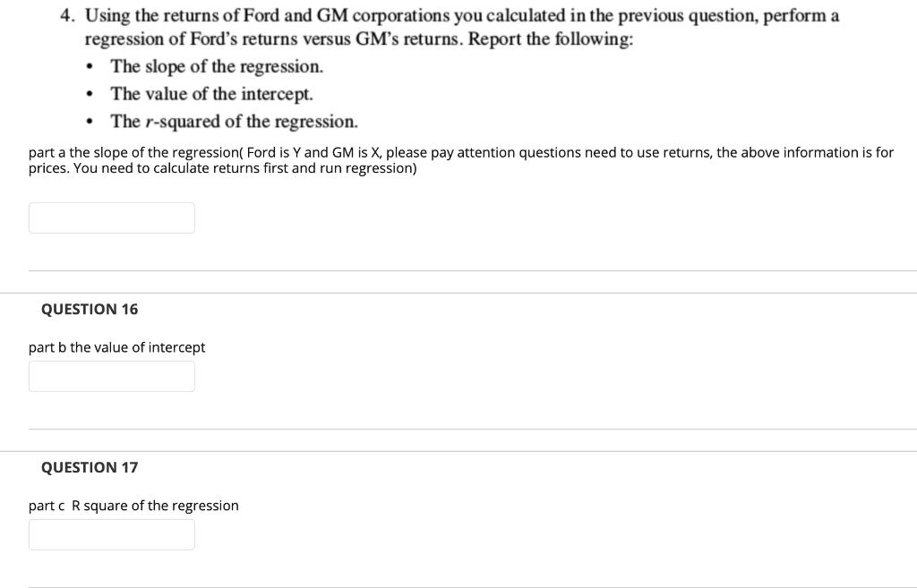The height and width of the screenshot is (588, 917).
Task: Select the bullet 'The r-squared of the regression'
Action: pos(232,121)
